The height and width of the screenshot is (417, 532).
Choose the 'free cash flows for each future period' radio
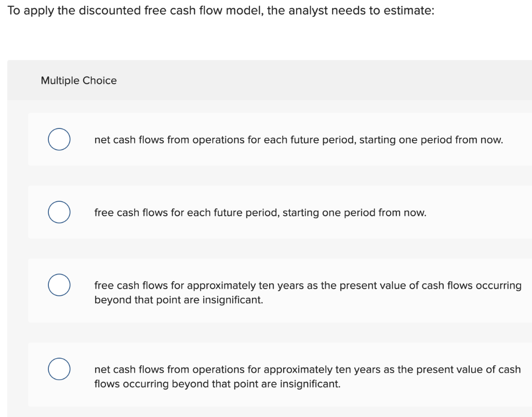pyautogui.click(x=59, y=212)
